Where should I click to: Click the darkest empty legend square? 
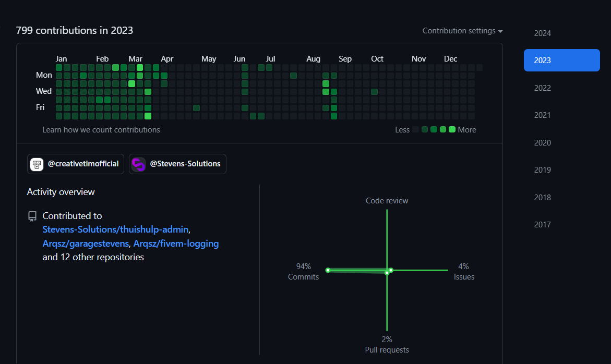[x=416, y=129]
